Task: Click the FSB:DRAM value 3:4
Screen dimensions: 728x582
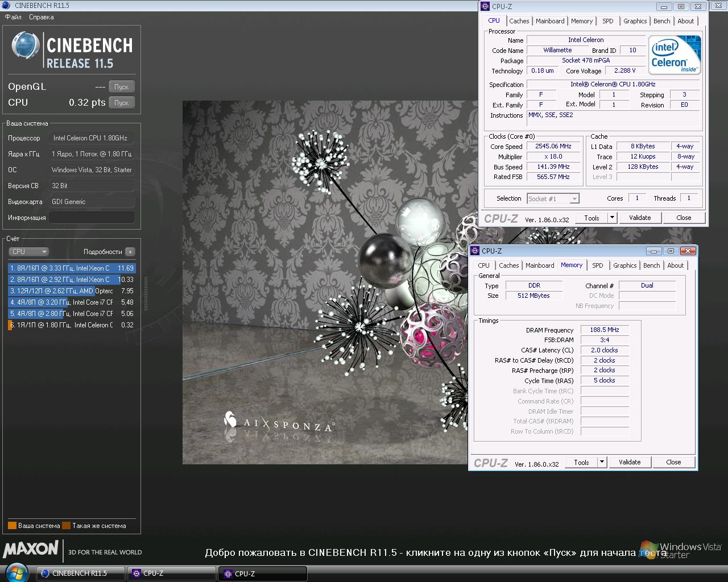Action: 605,340
